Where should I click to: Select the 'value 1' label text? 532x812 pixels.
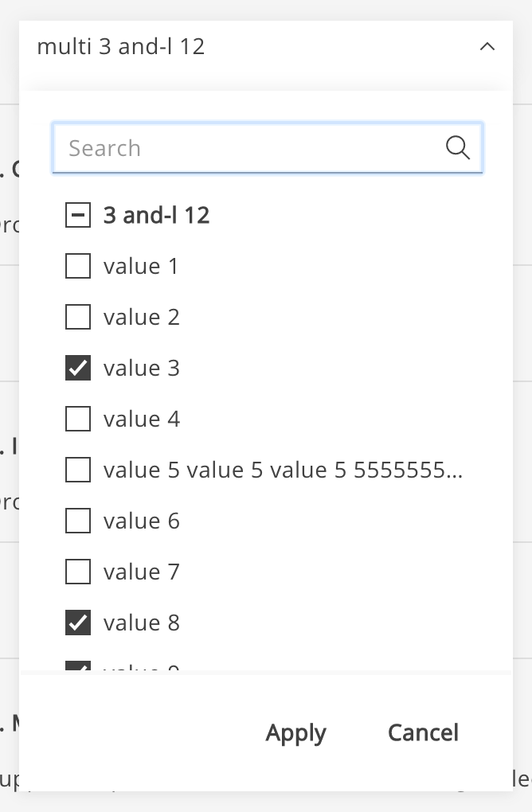(x=140, y=265)
